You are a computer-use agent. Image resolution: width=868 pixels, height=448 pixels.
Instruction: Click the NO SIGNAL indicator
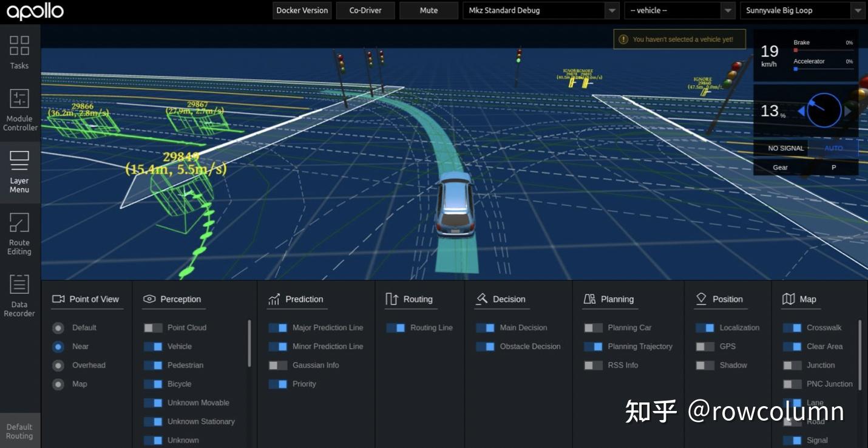785,148
